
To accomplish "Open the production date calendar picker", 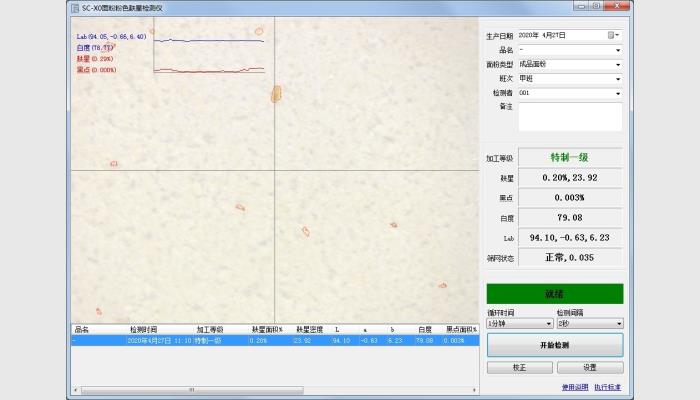I will pos(612,35).
